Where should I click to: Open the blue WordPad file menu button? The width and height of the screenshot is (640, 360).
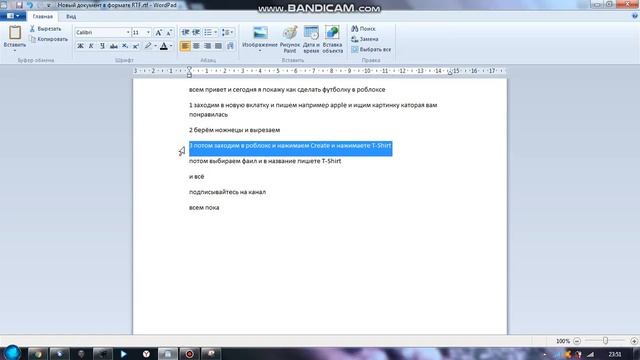point(13,16)
